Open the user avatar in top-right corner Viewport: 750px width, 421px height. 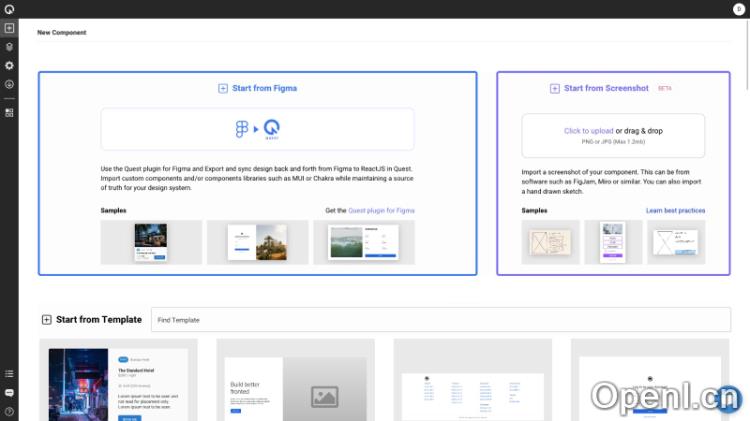(739, 9)
